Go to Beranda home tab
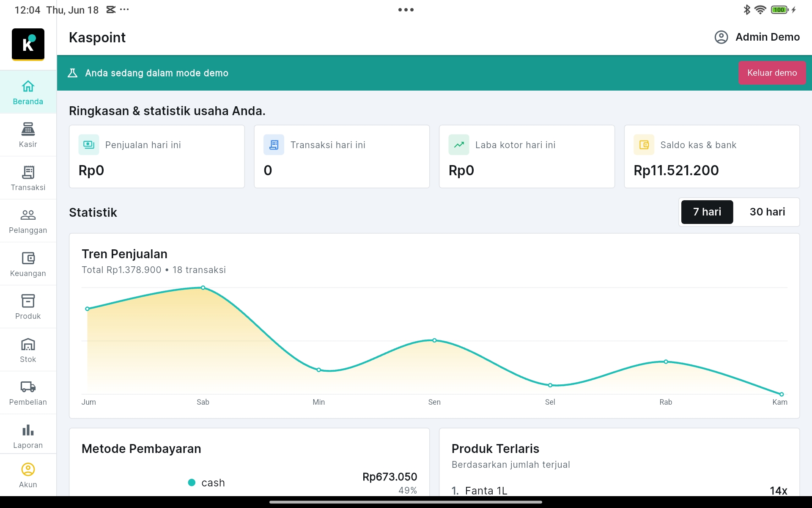 click(28, 92)
